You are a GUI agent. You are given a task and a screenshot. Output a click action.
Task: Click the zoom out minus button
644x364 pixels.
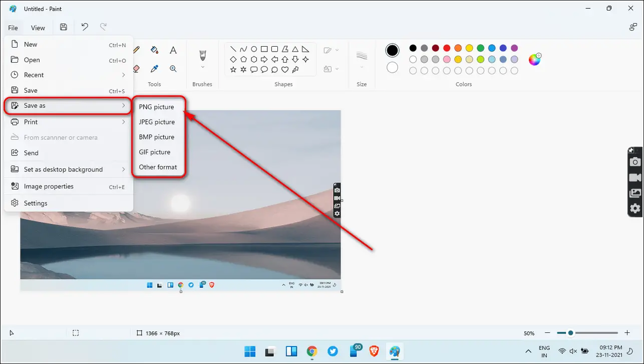[548, 333]
